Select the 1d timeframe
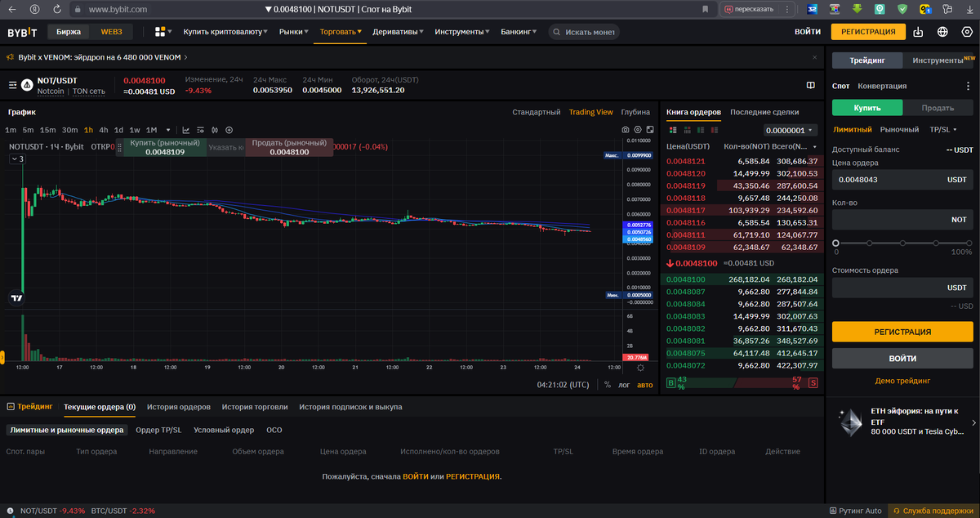The image size is (980, 518). point(118,130)
